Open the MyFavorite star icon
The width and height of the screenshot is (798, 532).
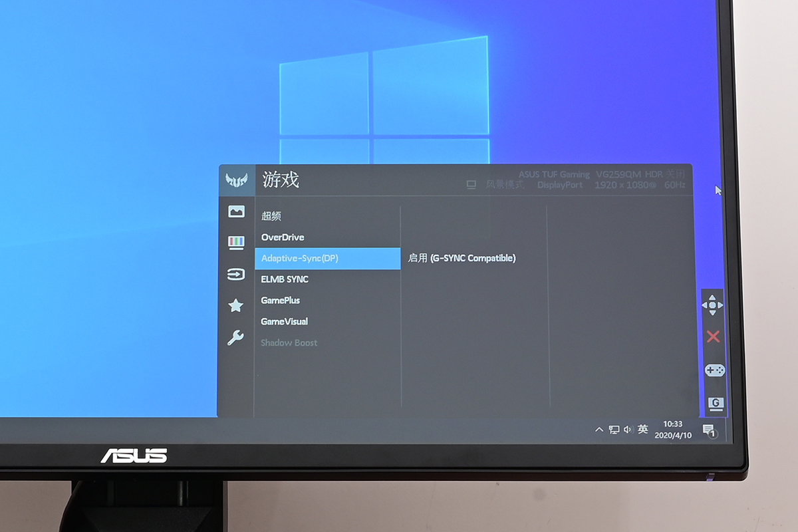(x=236, y=306)
